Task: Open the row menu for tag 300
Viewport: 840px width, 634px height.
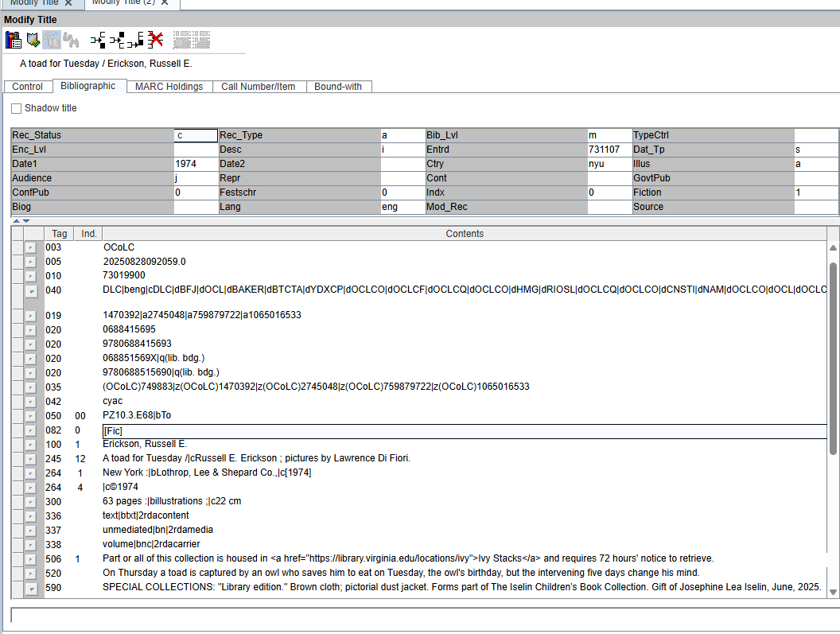Action: pyautogui.click(x=30, y=502)
